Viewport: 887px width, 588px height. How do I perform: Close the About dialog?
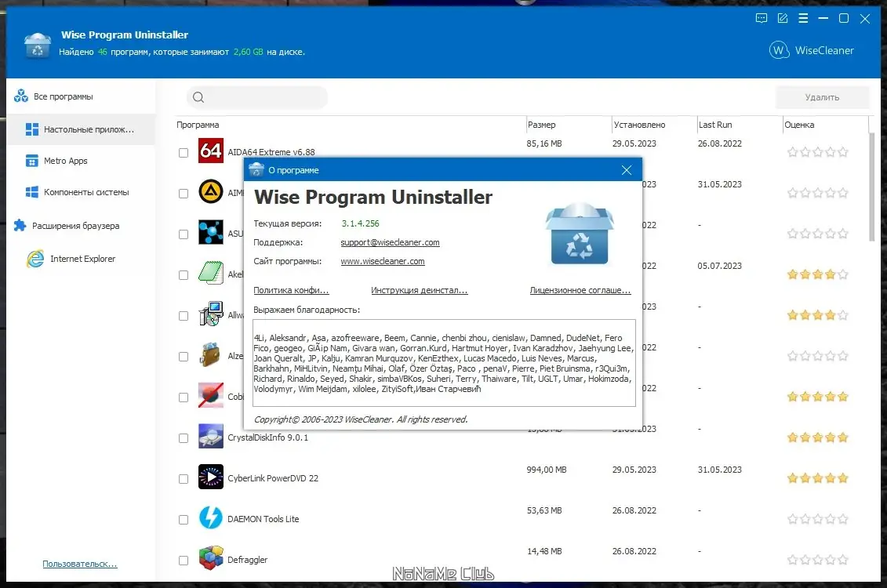(626, 170)
